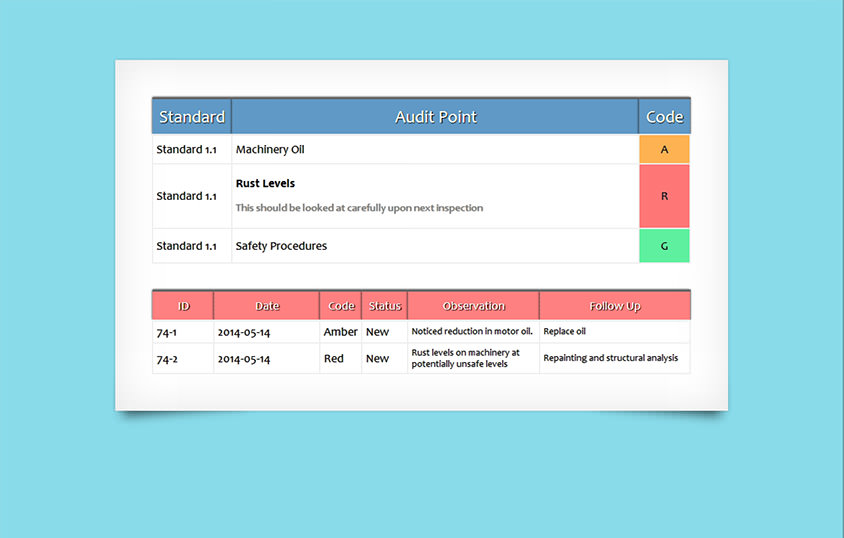This screenshot has height=538, width=844.
Task: Click the Status column header
Action: click(x=384, y=306)
